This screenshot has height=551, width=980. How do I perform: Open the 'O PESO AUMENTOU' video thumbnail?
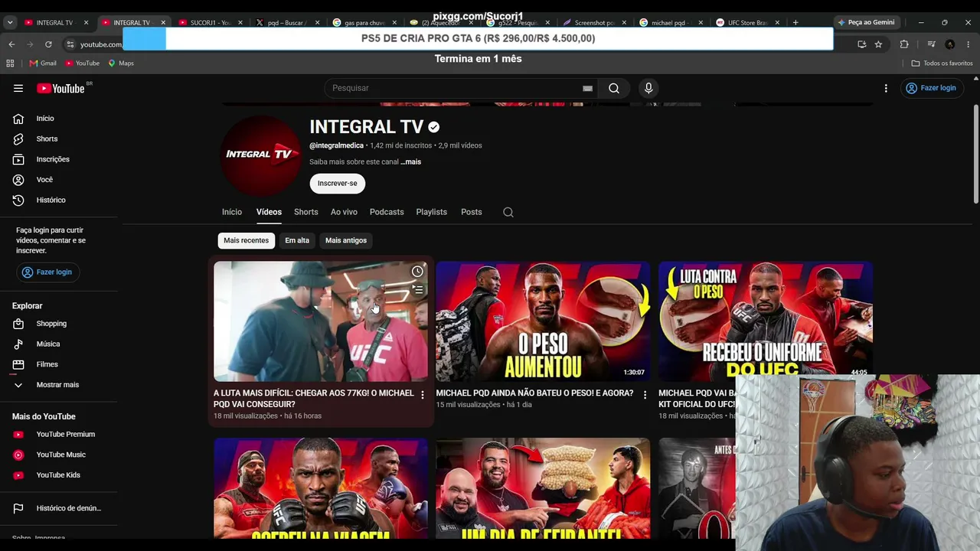point(543,321)
